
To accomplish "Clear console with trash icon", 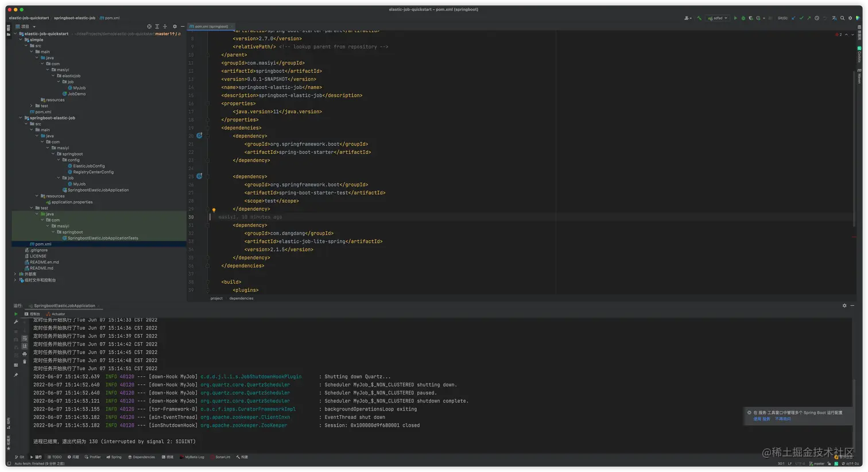I will pos(25,362).
